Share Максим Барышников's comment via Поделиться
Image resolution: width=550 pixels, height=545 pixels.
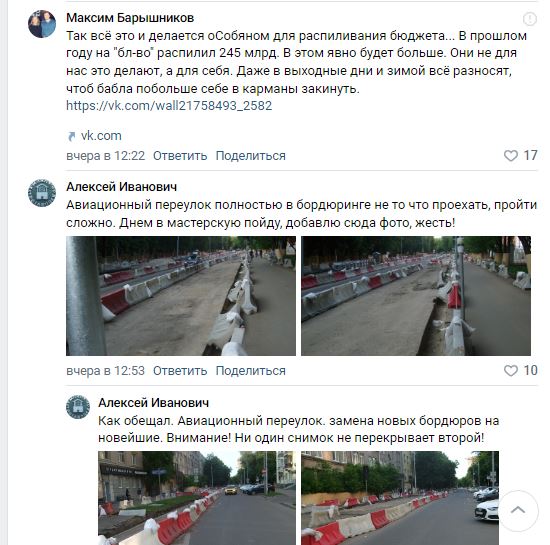click(250, 156)
